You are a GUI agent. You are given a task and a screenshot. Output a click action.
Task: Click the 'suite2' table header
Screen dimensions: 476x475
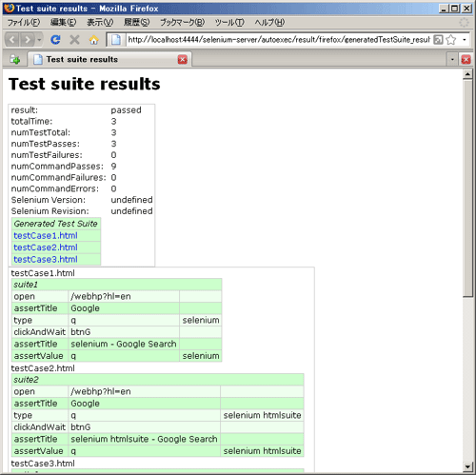[x=158, y=380]
